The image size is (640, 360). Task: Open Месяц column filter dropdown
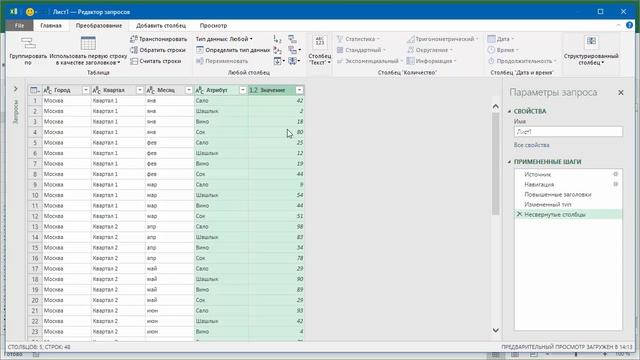coord(189,90)
